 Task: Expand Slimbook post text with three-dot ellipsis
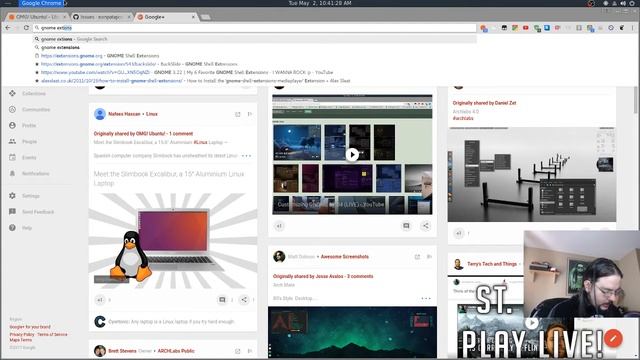[247, 156]
